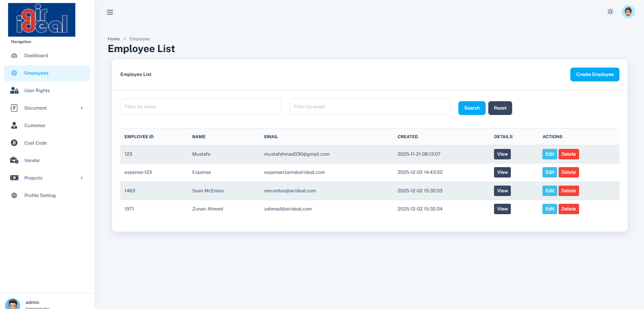Delete the Mustafa employee
The height and width of the screenshot is (309, 644).
tap(569, 154)
